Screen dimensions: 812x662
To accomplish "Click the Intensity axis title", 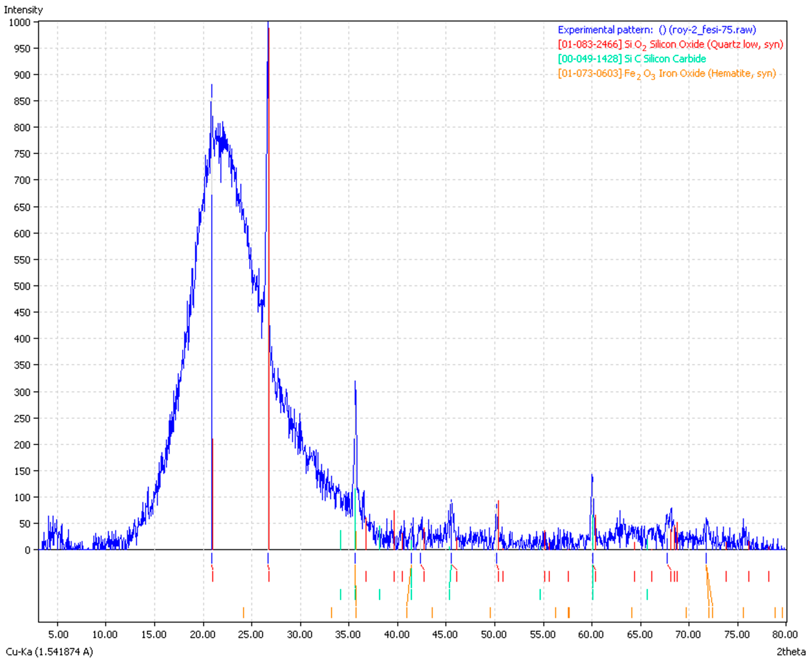I will [23, 10].
